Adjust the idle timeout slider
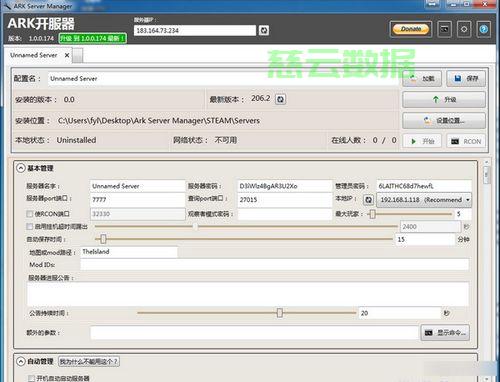500x382 pixels. (195, 227)
